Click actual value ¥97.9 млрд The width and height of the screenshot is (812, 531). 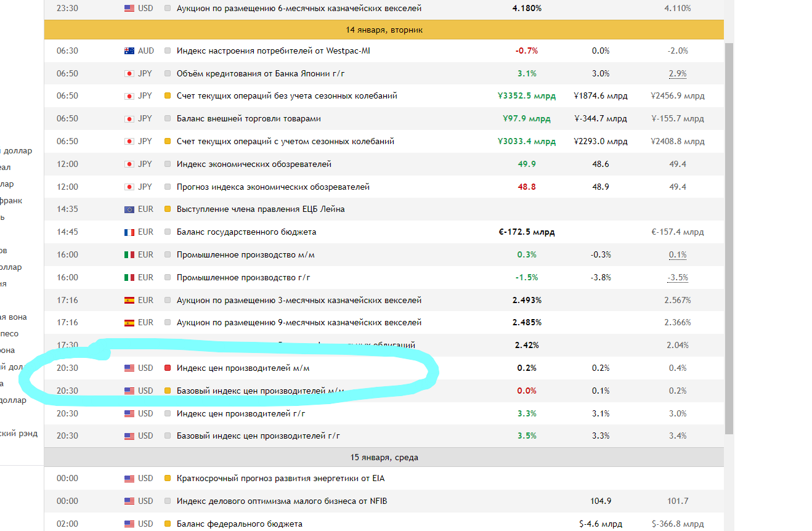click(527, 119)
